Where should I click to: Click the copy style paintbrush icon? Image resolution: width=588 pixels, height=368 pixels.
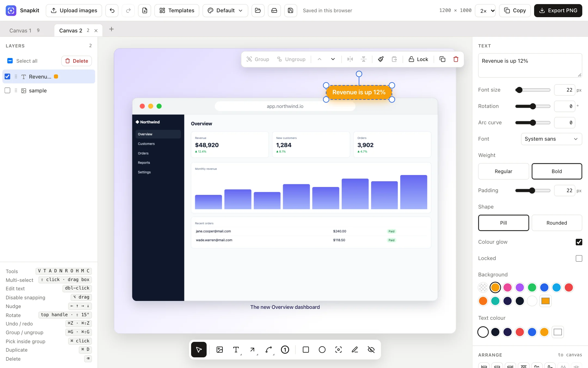point(381,59)
